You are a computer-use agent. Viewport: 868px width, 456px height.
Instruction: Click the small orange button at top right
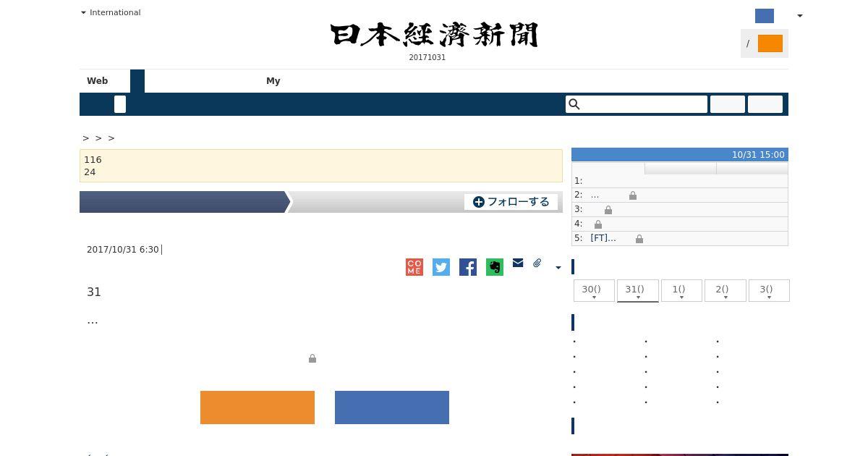[x=770, y=43]
